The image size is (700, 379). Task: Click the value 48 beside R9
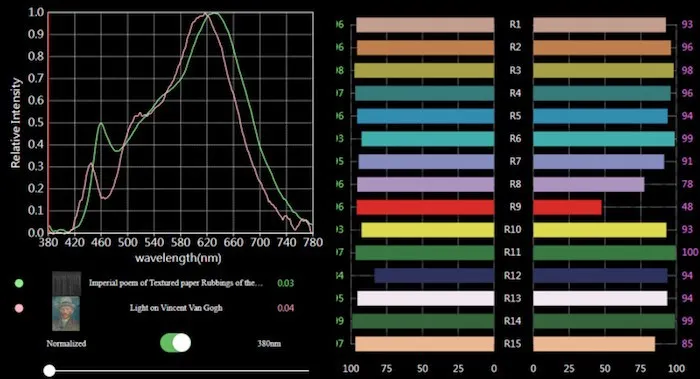[x=687, y=207]
